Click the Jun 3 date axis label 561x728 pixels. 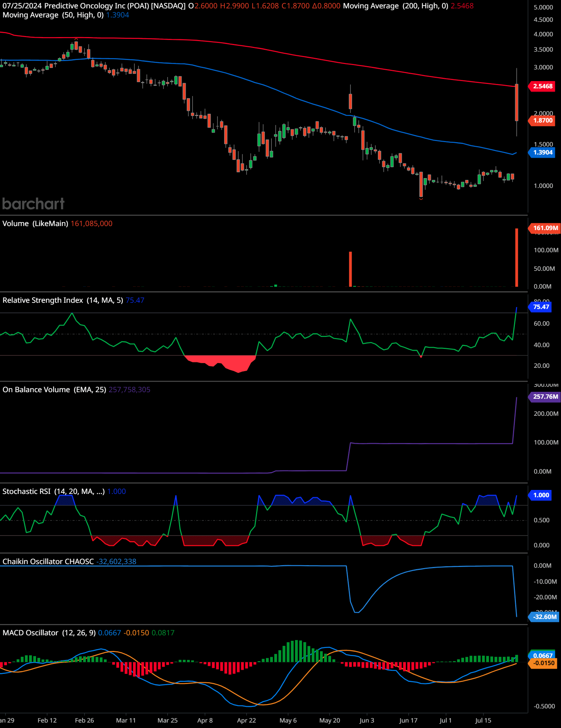367,720
